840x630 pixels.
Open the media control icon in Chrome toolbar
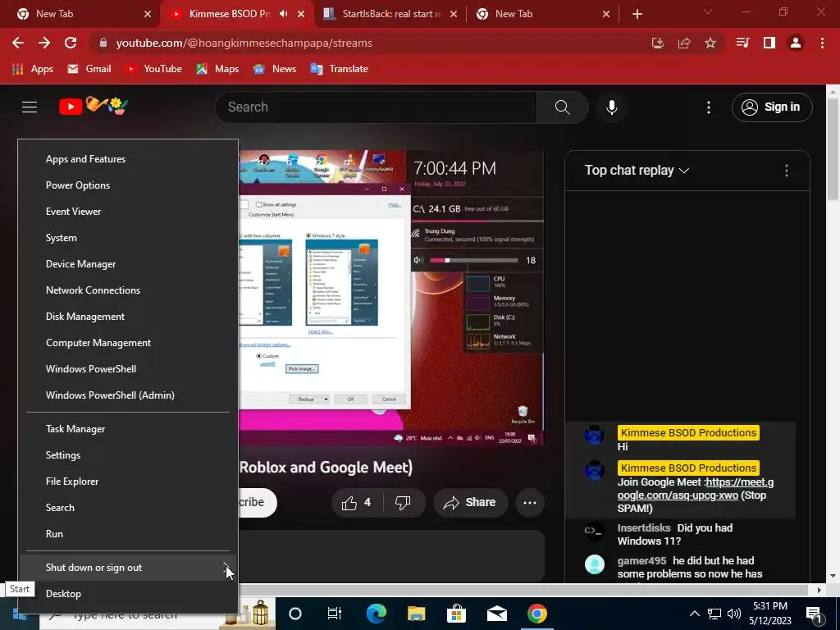pyautogui.click(x=742, y=43)
